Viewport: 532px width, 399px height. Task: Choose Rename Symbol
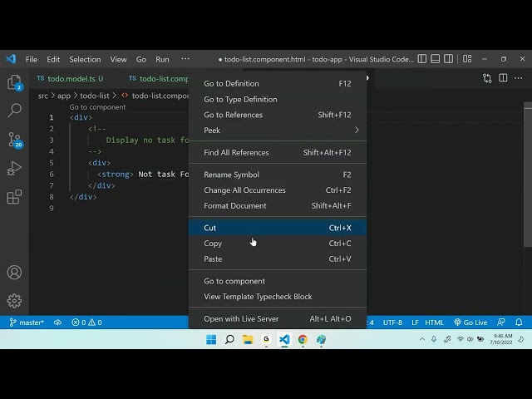coord(278,175)
